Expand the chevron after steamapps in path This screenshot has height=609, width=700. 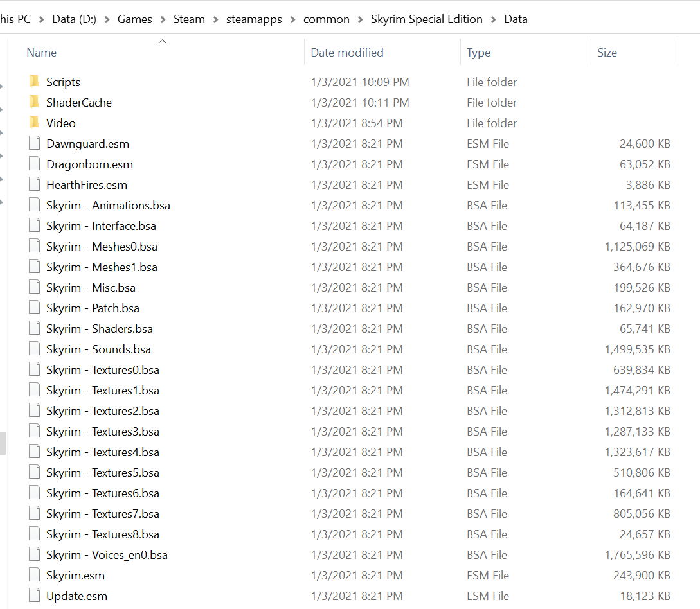click(293, 20)
